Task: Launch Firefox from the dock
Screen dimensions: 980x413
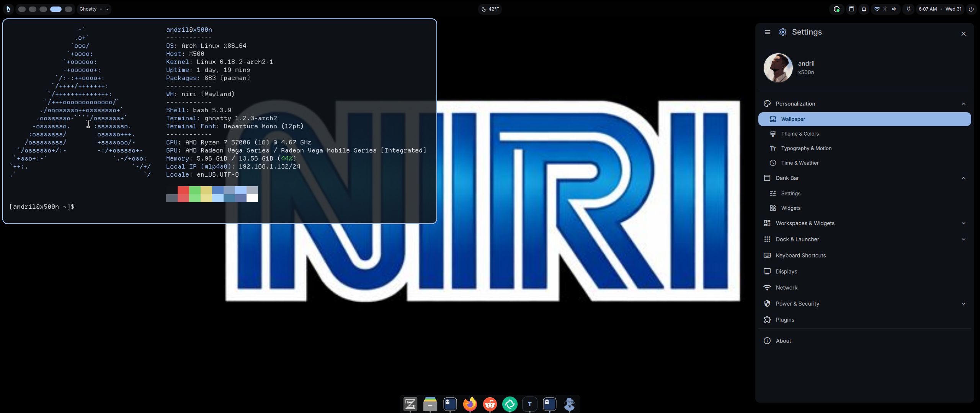Action: [470, 404]
